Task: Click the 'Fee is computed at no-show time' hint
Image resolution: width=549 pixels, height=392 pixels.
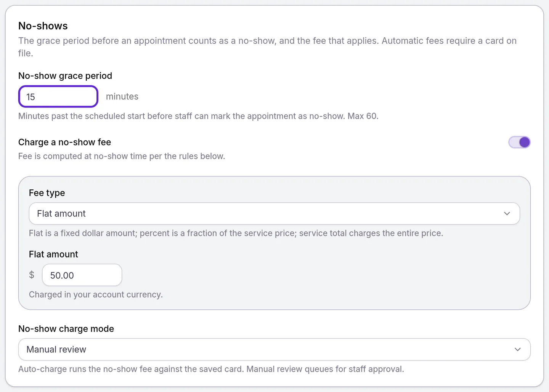Action: click(122, 156)
